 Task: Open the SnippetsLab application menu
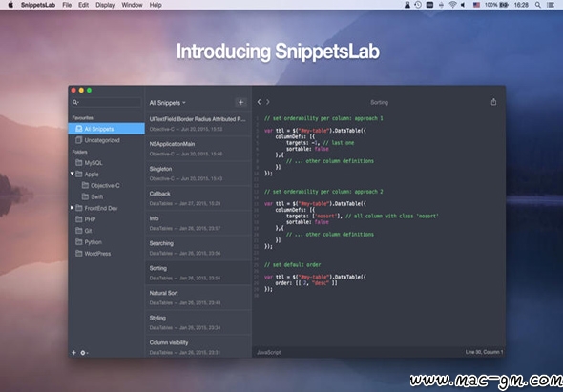click(38, 5)
